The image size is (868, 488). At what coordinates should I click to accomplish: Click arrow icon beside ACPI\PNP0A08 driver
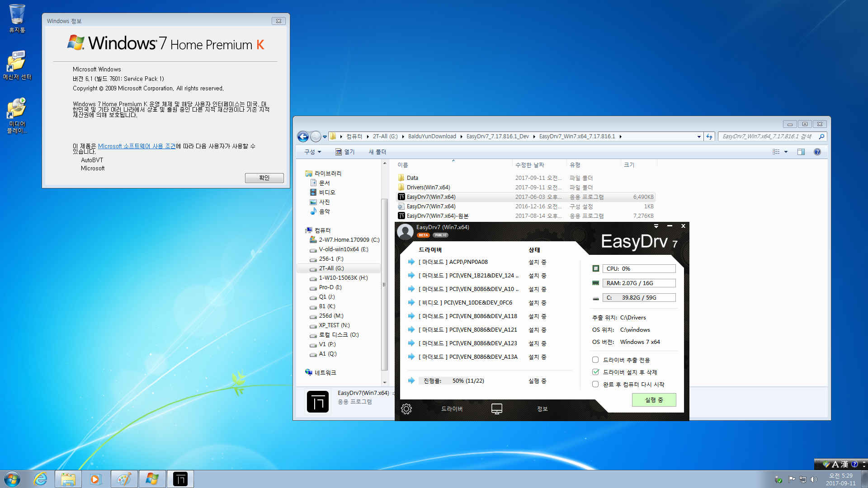coord(411,262)
